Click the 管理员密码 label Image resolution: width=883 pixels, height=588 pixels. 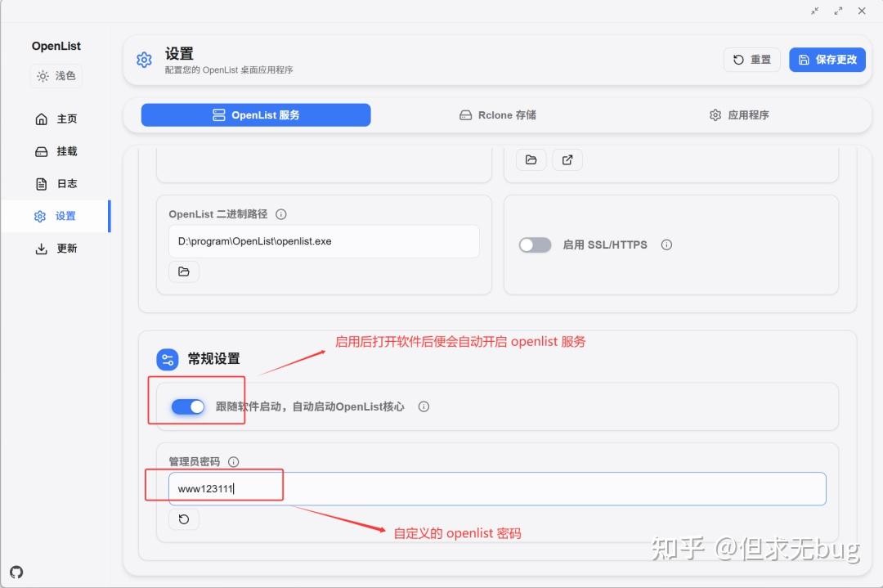pyautogui.click(x=195, y=462)
